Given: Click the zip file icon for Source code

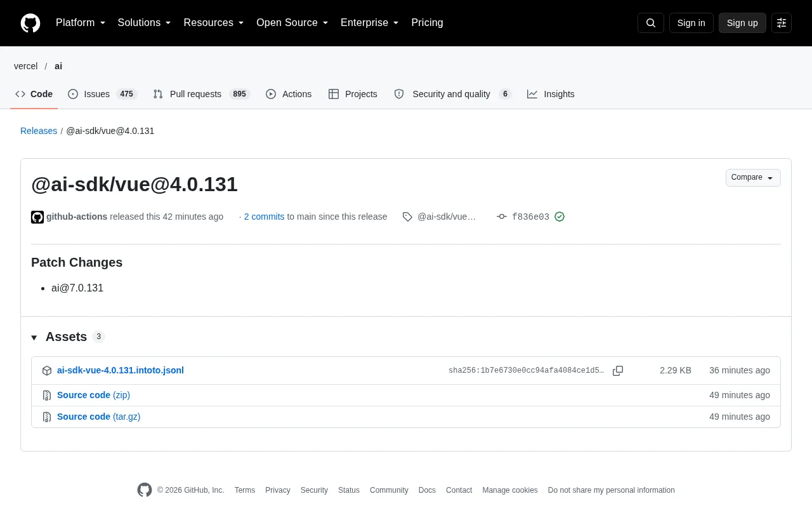Looking at the screenshot, I should coord(47,396).
